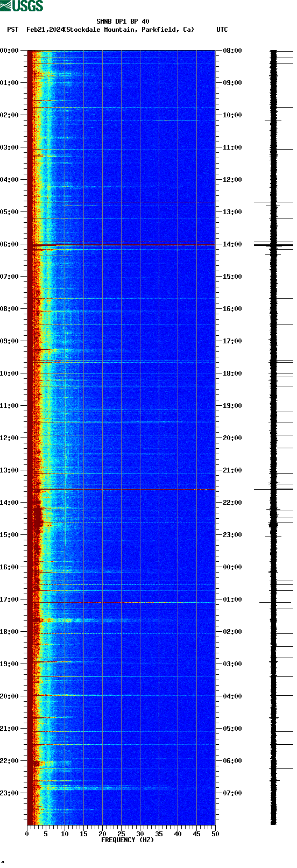The height and width of the screenshot is (868, 297).
Task: Click the 10 Hz frequency axis label
Action: [65, 834]
